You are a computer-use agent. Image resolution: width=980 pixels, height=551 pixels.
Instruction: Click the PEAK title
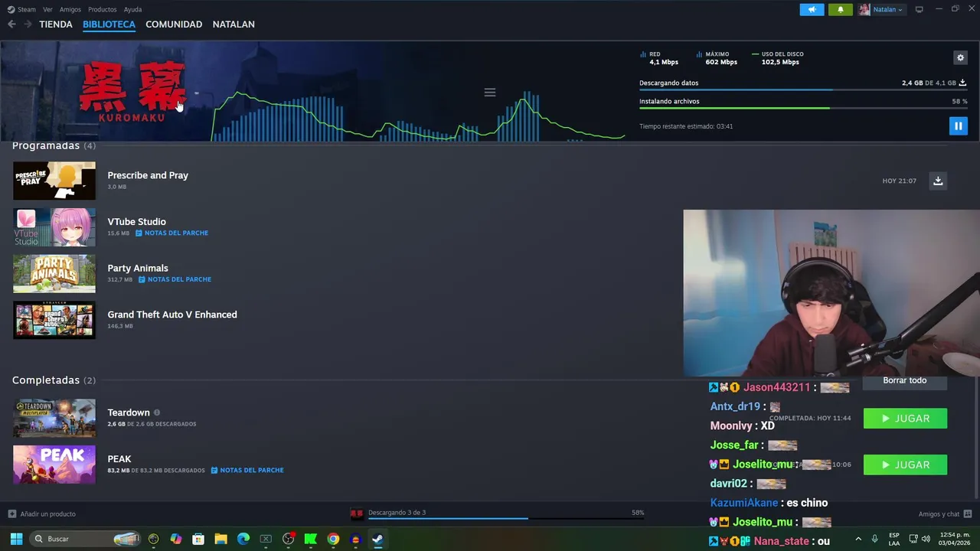[119, 459]
